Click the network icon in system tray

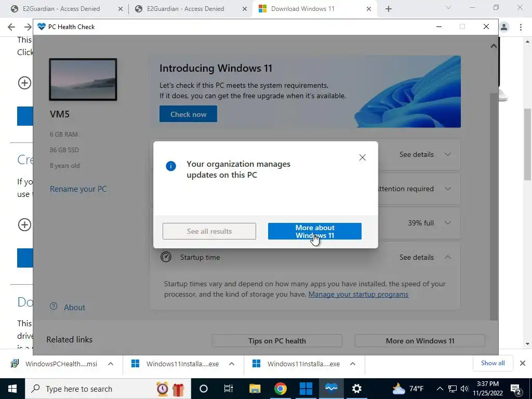click(453, 389)
